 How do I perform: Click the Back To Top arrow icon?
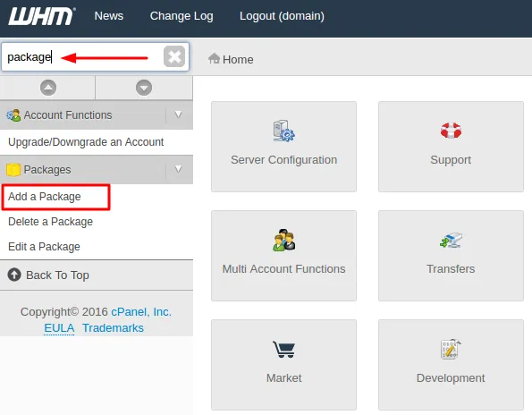pyautogui.click(x=14, y=275)
